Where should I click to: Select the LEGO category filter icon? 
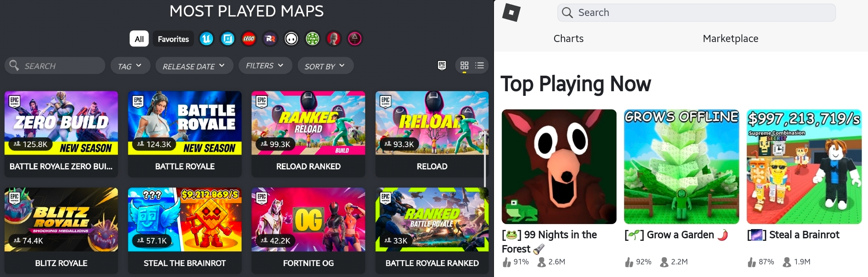point(249,39)
